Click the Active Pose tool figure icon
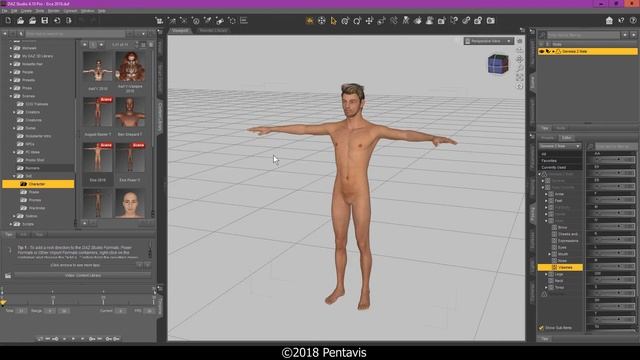The image size is (640, 360). (x=406, y=20)
